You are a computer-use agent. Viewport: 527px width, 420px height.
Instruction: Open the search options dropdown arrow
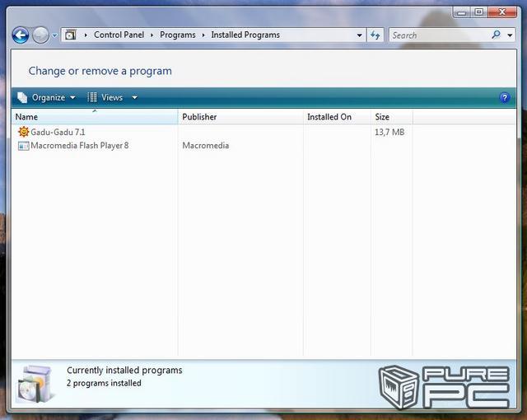pyautogui.click(x=510, y=35)
